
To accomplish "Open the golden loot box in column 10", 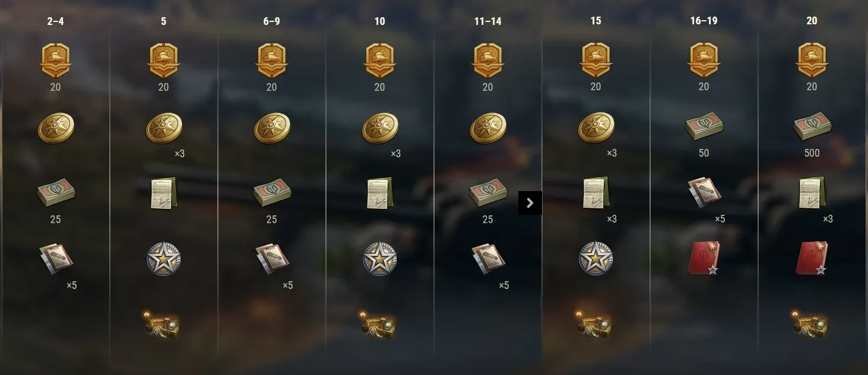I will 380,324.
